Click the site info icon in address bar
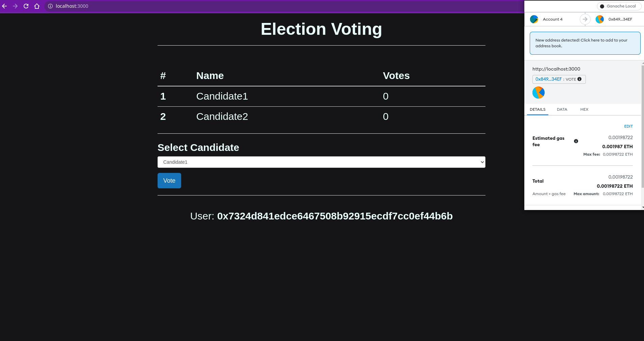Viewport: 644px width, 341px height. pos(50,6)
